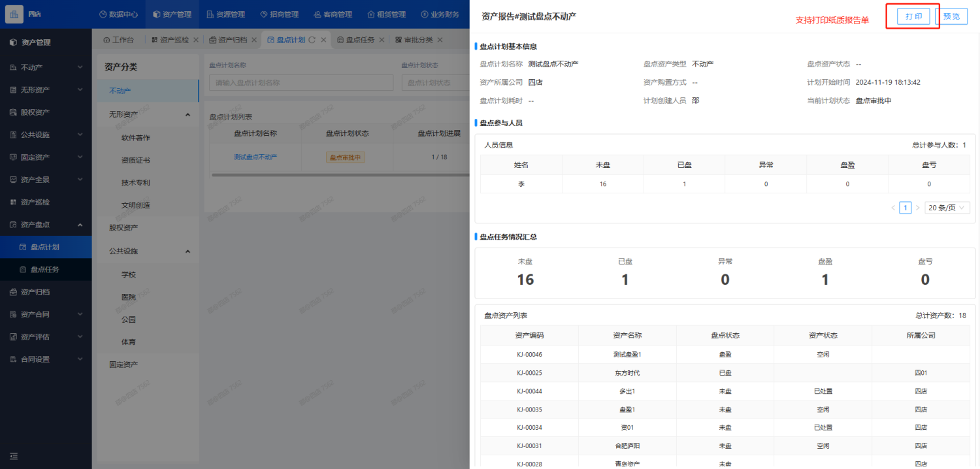Close the 资产巡检 tab
980x469 pixels.
196,40
